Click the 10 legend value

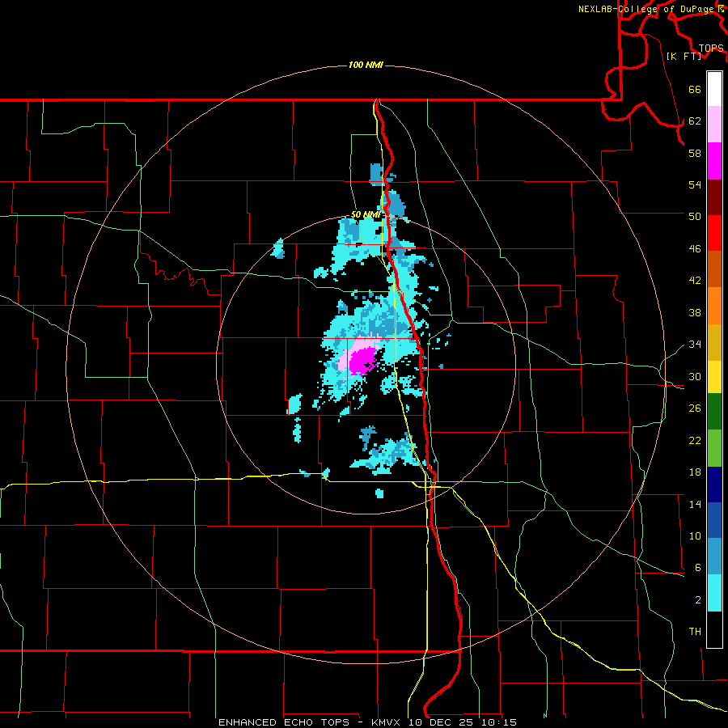(695, 535)
